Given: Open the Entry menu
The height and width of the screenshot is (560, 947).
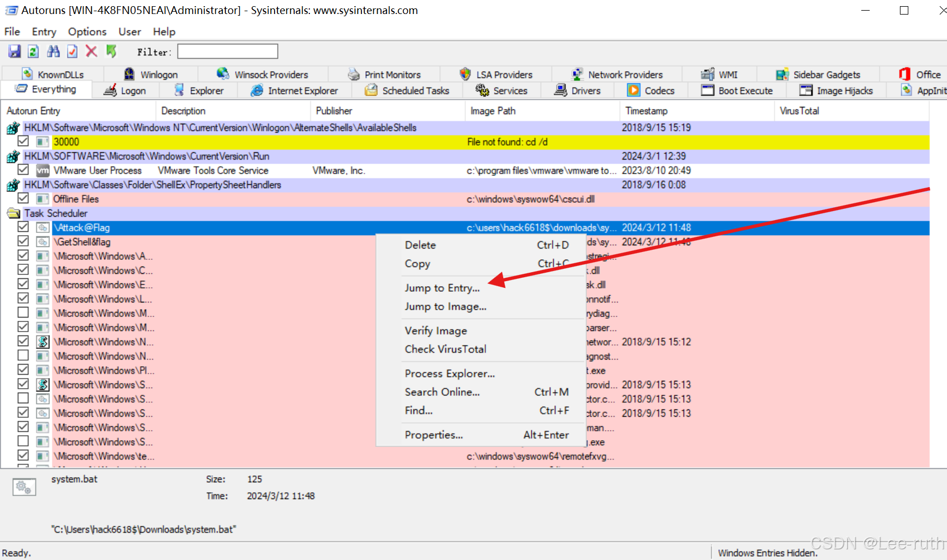Looking at the screenshot, I should (44, 31).
